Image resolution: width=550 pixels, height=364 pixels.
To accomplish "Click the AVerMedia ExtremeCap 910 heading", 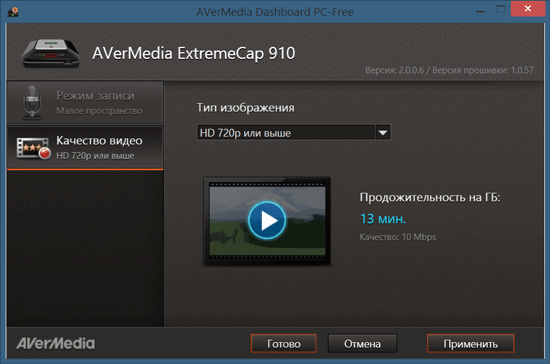I will 194,54.
